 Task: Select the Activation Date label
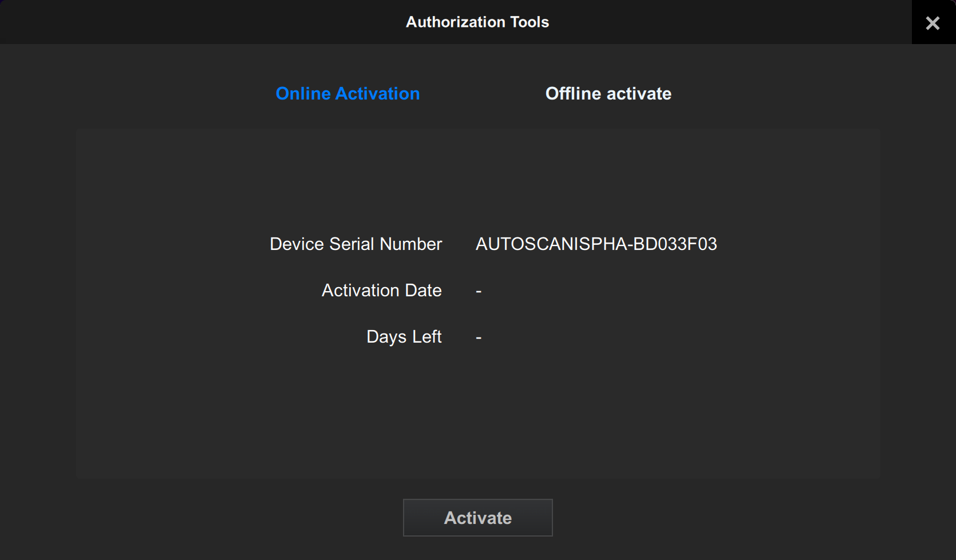381,291
